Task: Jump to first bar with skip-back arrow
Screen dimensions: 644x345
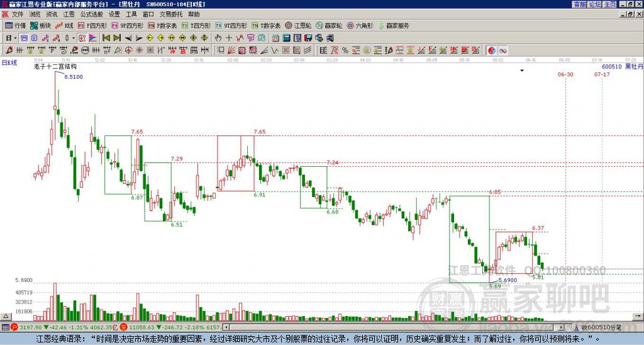Action: tap(106, 38)
